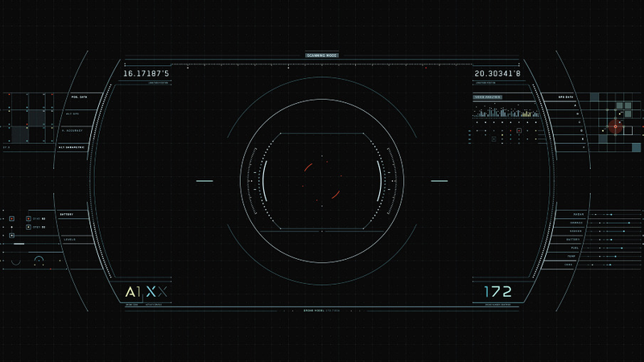Select the LEVELS heading in left panel
Image resolution: width=644 pixels, height=362 pixels.
pyautogui.click(x=69, y=239)
